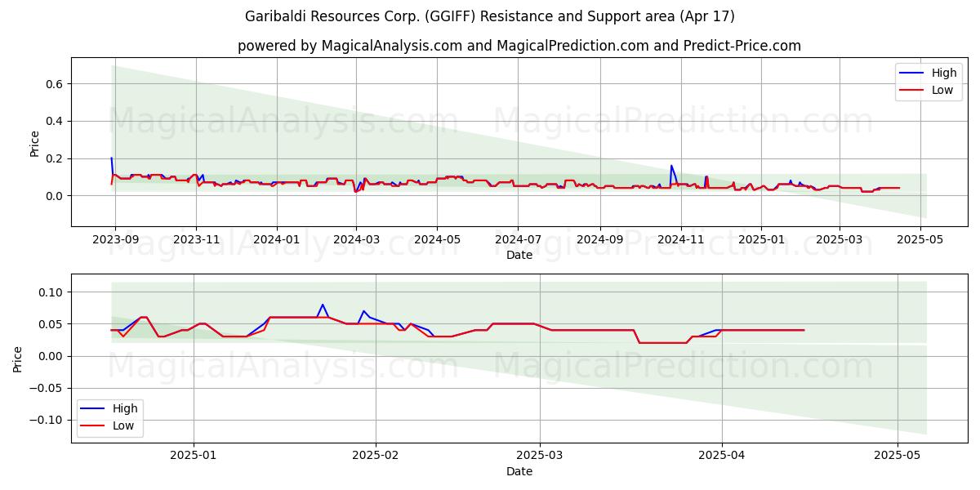Click the '0.4' y-axis value in upper chart
Viewport: 980px width, 490px height.
(56, 121)
